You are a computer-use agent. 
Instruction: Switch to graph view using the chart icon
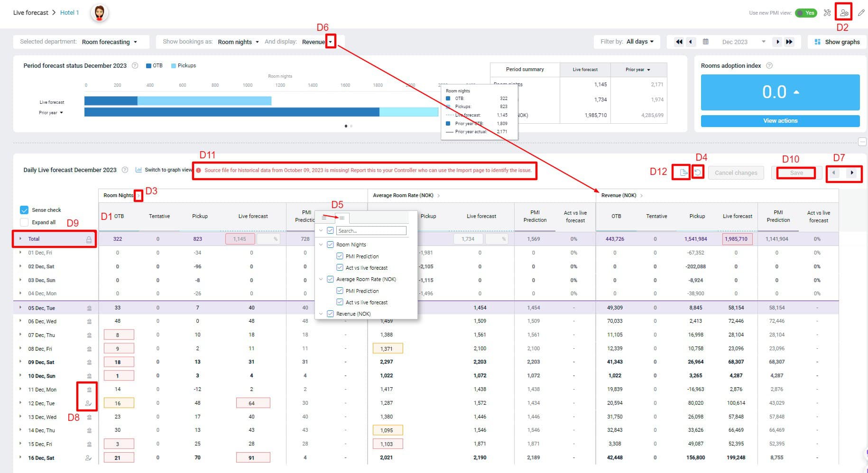138,170
